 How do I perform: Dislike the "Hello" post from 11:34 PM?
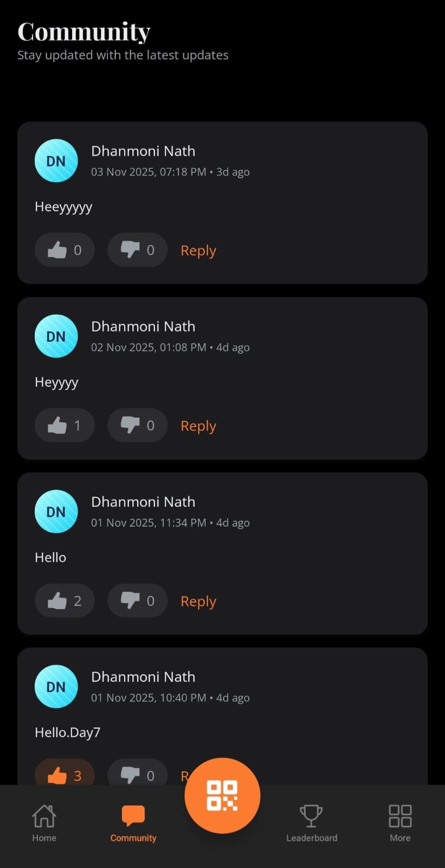[137, 601]
